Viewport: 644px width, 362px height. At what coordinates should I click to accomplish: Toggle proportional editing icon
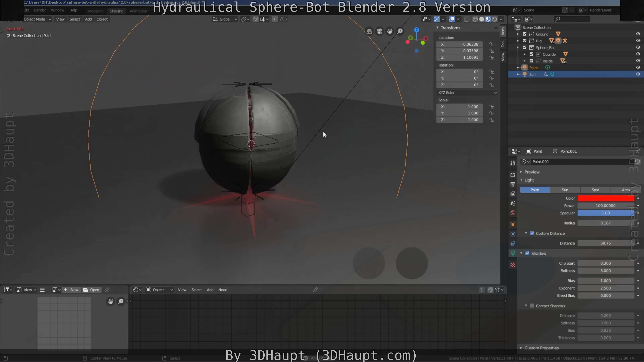275,19
